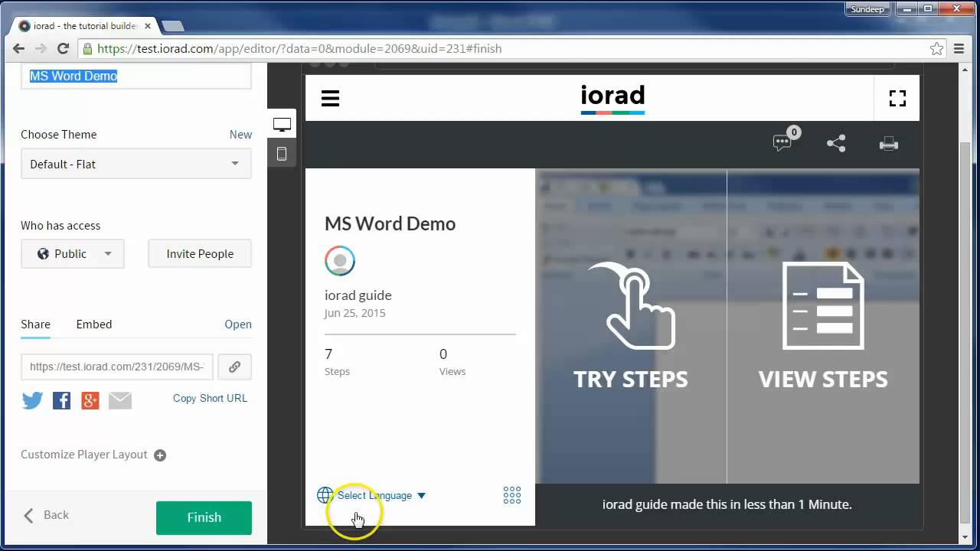This screenshot has height=551, width=980.
Task: Click the copy link chain icon
Action: point(234,367)
